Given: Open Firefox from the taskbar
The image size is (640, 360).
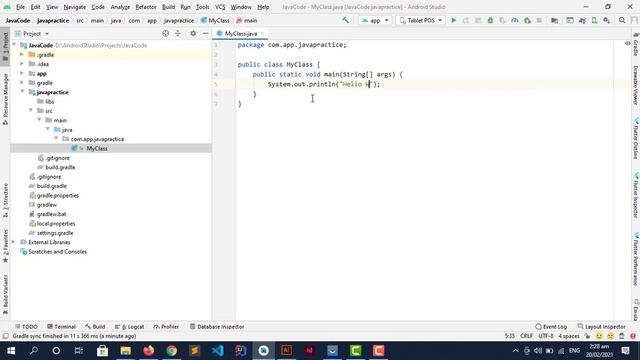Looking at the screenshot, I should [149, 350].
